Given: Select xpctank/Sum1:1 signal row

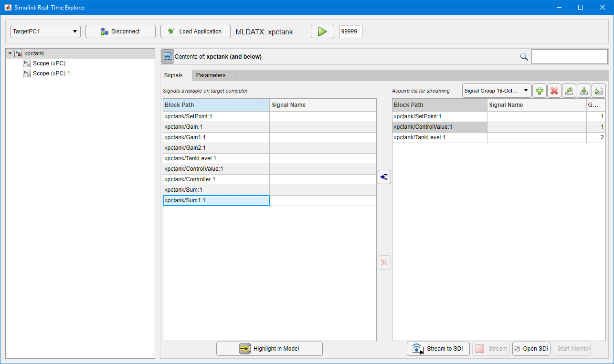Looking at the screenshot, I should point(270,200).
